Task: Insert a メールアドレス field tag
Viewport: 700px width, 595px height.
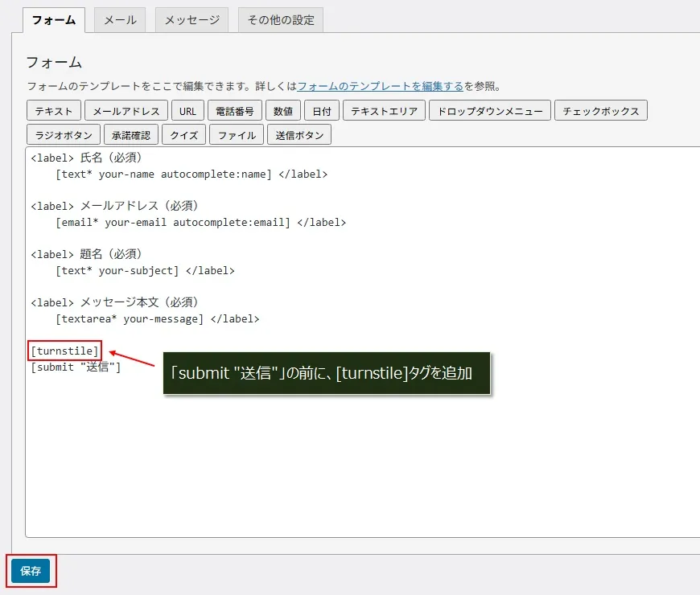Action: point(126,111)
